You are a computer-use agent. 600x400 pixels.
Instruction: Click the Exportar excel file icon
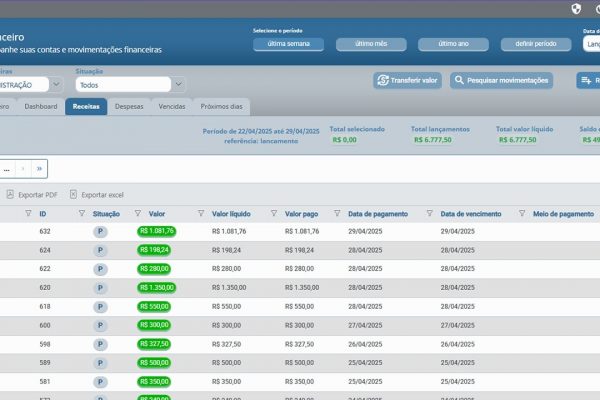(73, 194)
